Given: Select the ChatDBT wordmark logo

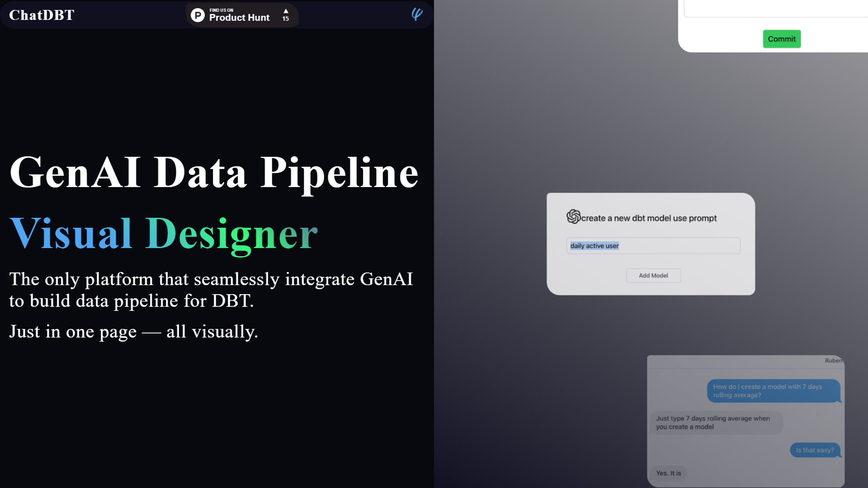Looking at the screenshot, I should coord(41,14).
